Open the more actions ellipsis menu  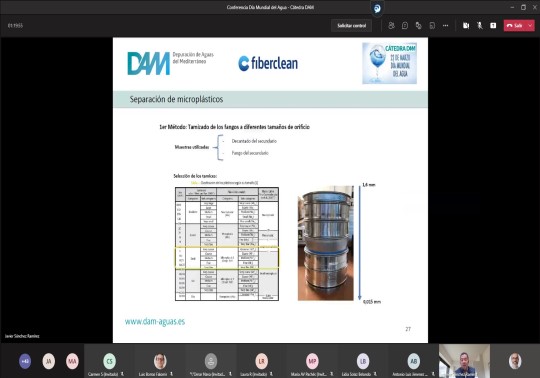click(x=446, y=25)
